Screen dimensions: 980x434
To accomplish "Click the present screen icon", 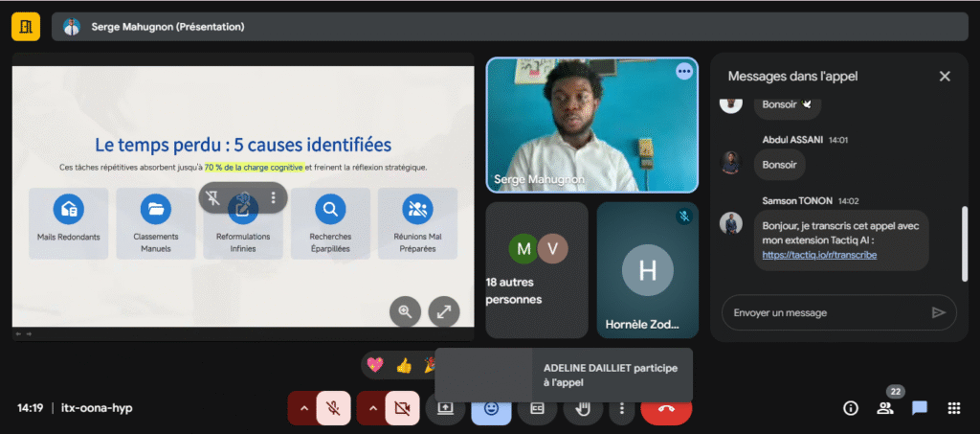I will (x=445, y=408).
